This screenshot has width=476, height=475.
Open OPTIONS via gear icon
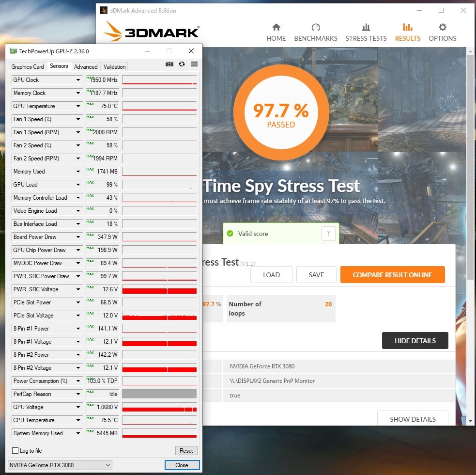pyautogui.click(x=443, y=27)
